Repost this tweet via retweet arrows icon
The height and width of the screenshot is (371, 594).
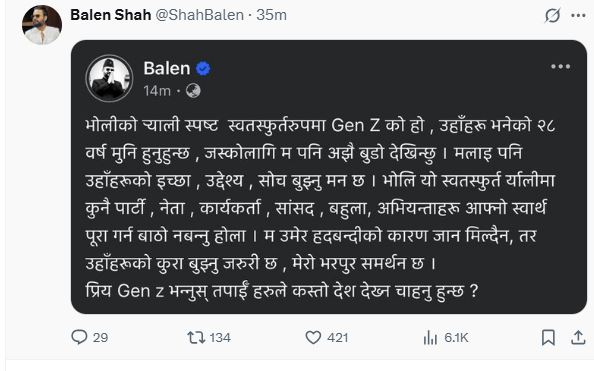coord(196,337)
